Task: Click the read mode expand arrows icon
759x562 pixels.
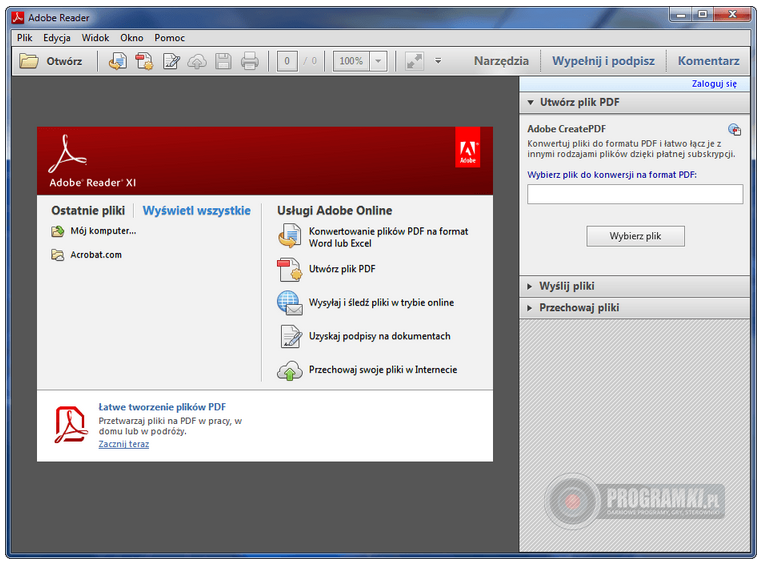Action: coord(414,61)
